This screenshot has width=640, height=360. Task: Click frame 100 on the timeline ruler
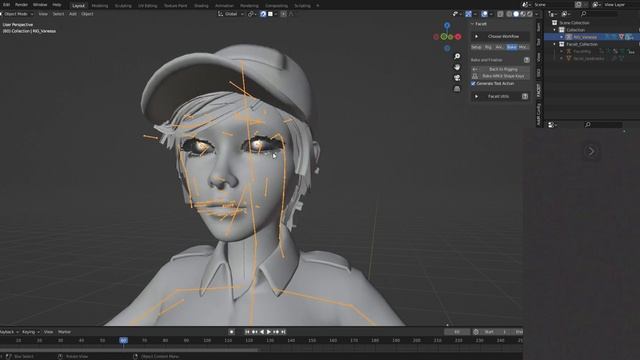207,340
